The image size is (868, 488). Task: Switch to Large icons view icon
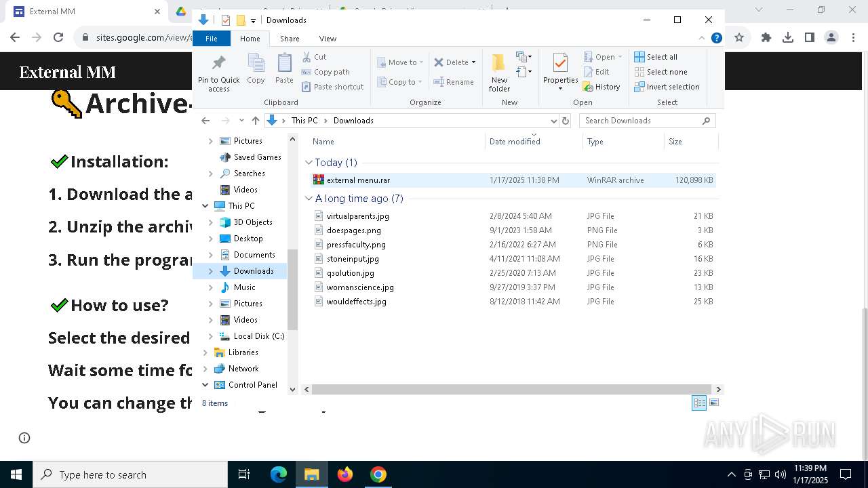click(x=713, y=403)
